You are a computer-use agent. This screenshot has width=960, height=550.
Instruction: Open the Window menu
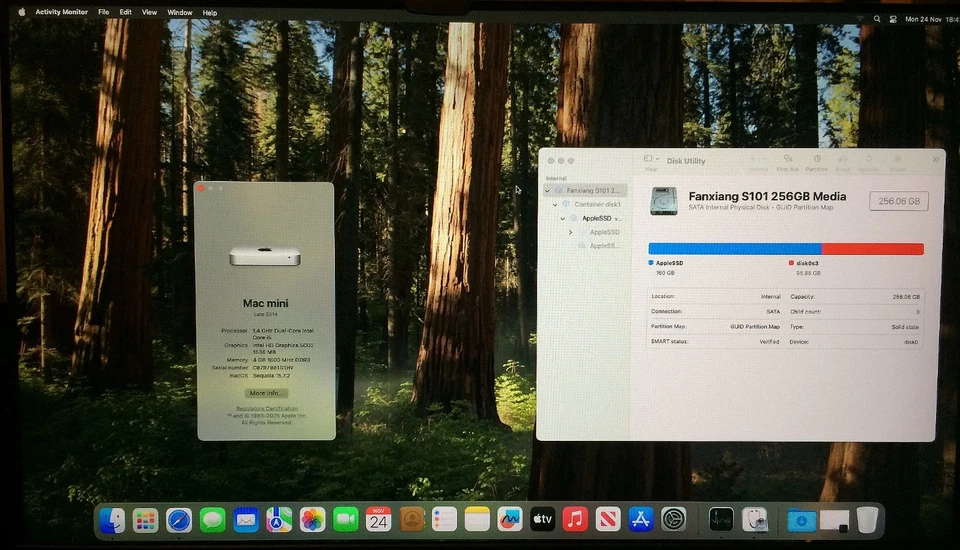click(x=179, y=12)
